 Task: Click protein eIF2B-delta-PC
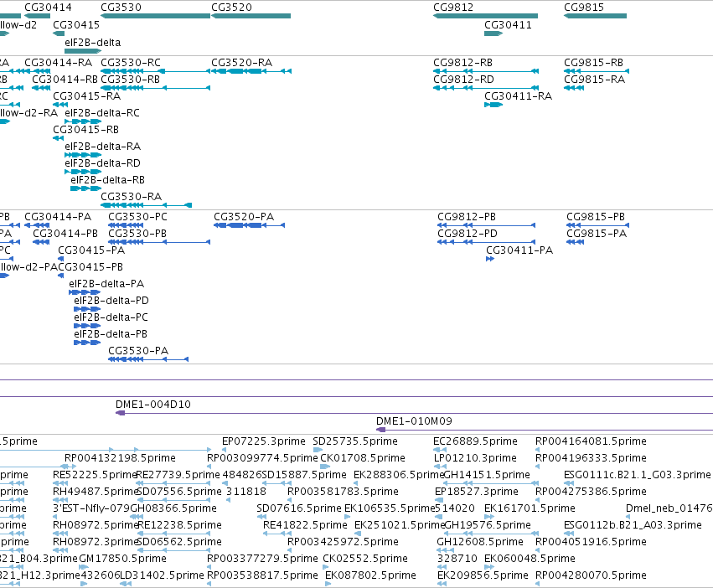click(x=111, y=317)
